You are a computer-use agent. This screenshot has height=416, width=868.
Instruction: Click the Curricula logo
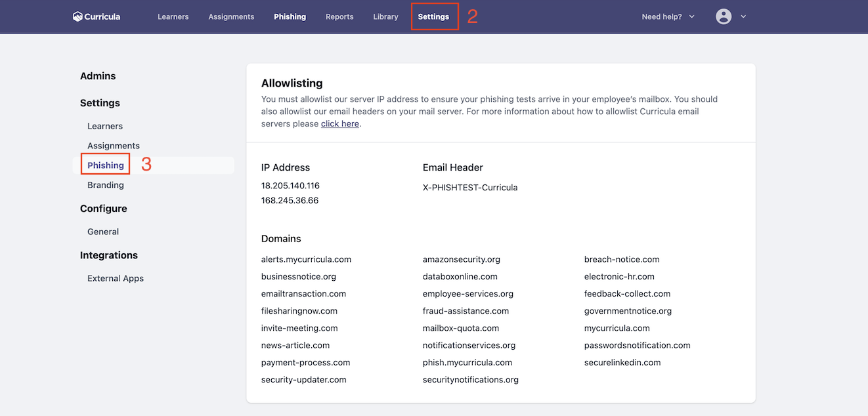click(97, 16)
